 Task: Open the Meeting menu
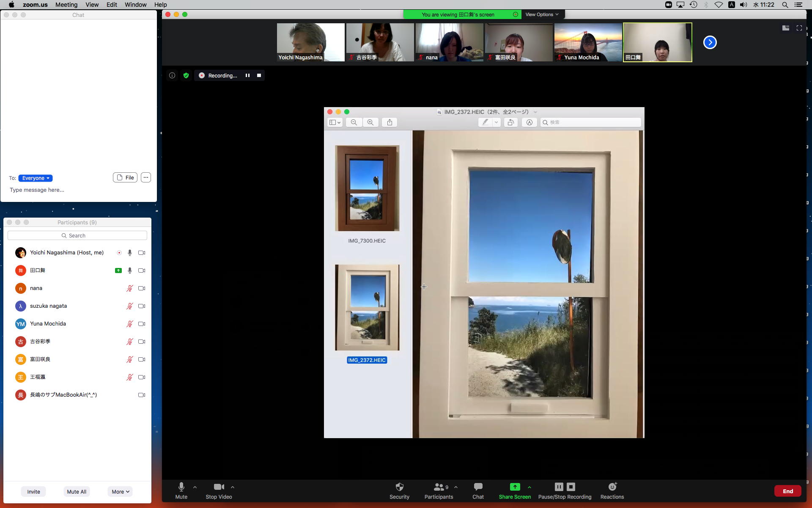pyautogui.click(x=66, y=5)
